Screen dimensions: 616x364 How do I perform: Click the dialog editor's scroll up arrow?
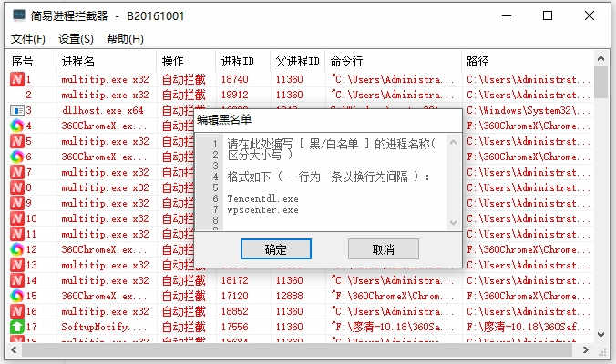454,142
